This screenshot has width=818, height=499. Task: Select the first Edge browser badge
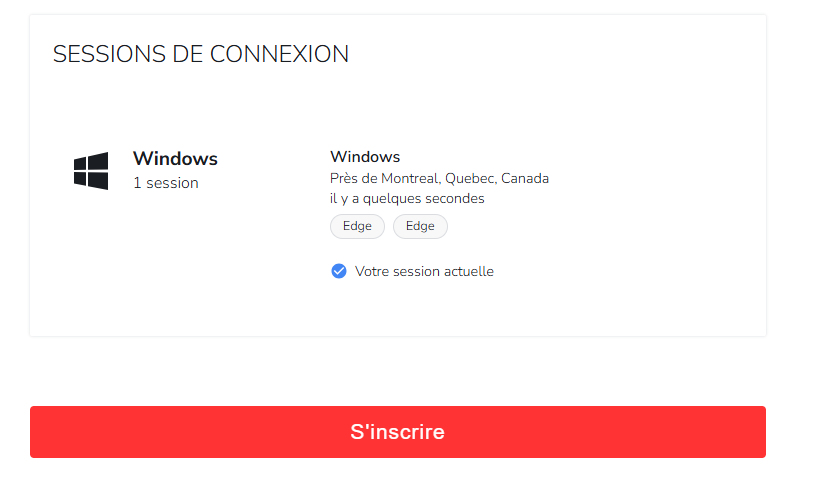pos(357,226)
